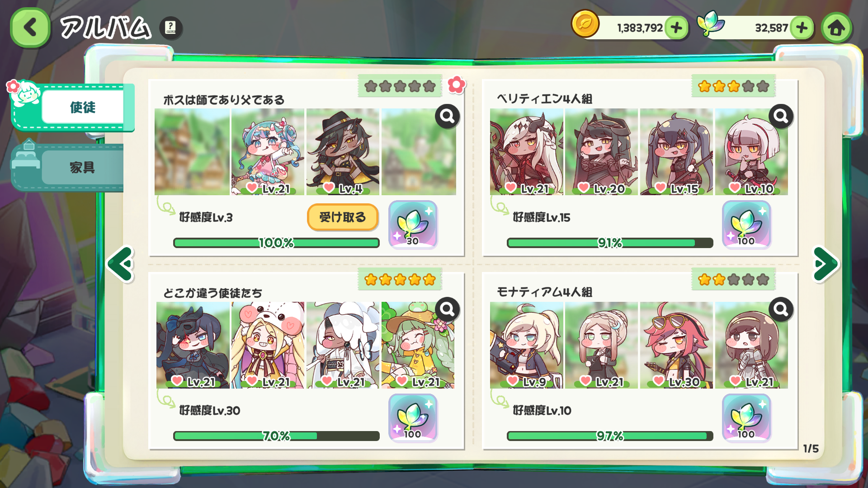The image size is (868, 488).
Task: Add more crystal leaves with plus button
Action: point(802,28)
